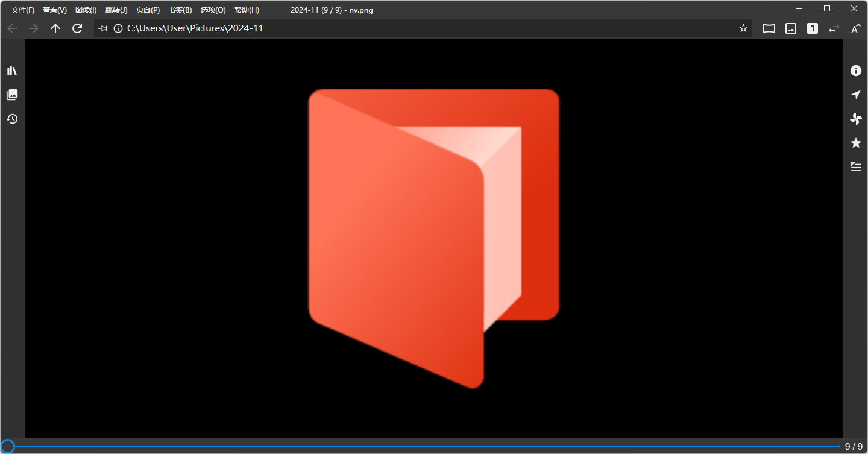Screen dimensions: 868x454
Task: Open the 跳转(J) menu
Action: [116, 10]
